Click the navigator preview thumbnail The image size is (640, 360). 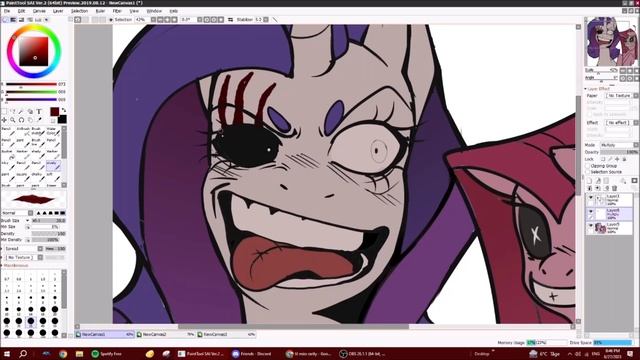611,41
